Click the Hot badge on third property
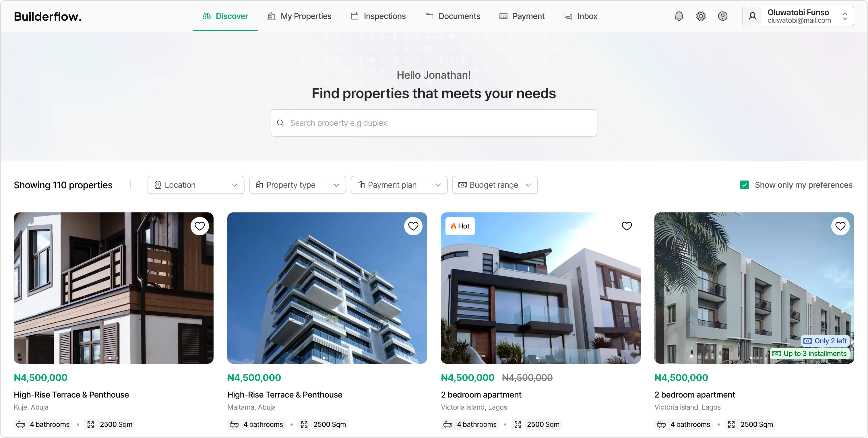Viewport: 868px width, 438px height. pyautogui.click(x=460, y=226)
